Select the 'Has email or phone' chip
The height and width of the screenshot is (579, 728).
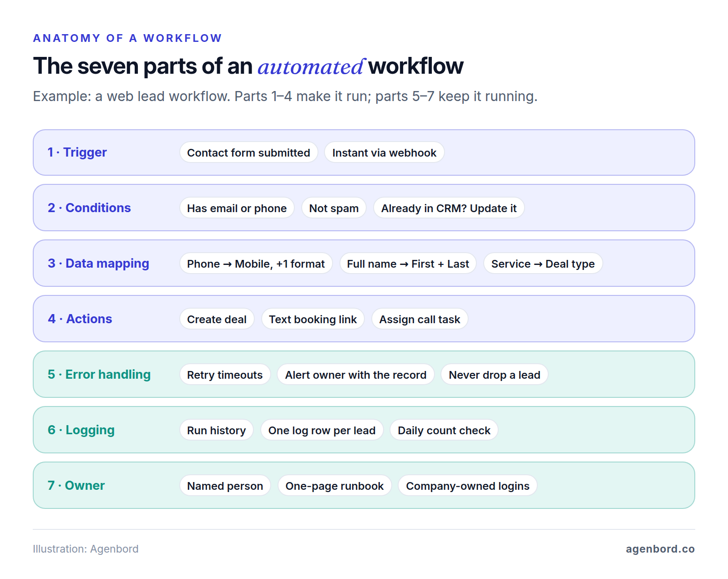tap(237, 208)
